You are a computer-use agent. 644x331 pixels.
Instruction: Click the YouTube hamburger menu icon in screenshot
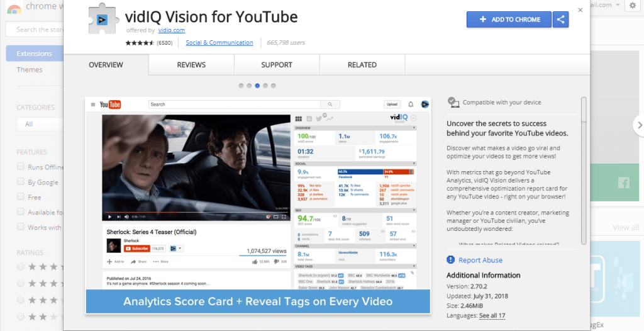[x=93, y=104]
